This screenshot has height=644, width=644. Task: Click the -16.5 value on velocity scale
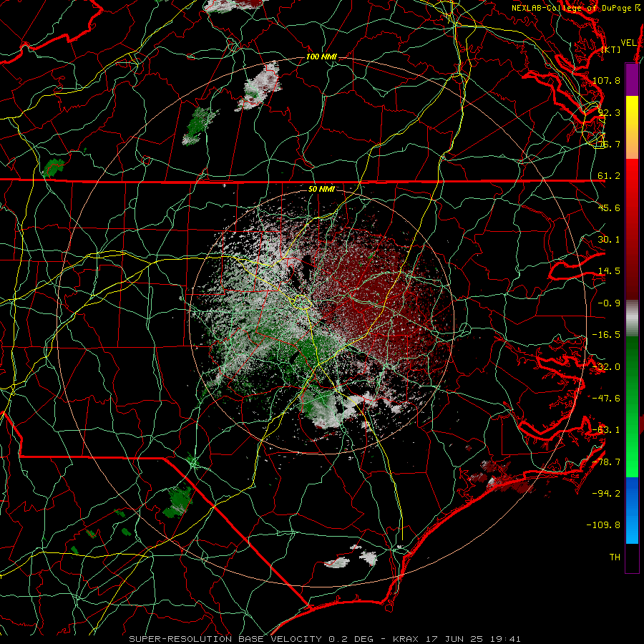coord(606,335)
